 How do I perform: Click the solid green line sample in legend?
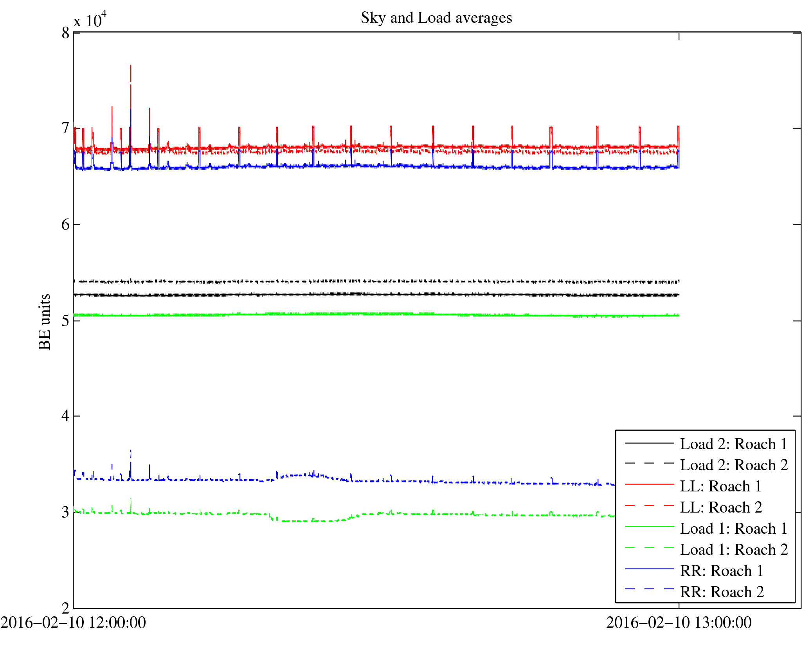pos(649,527)
